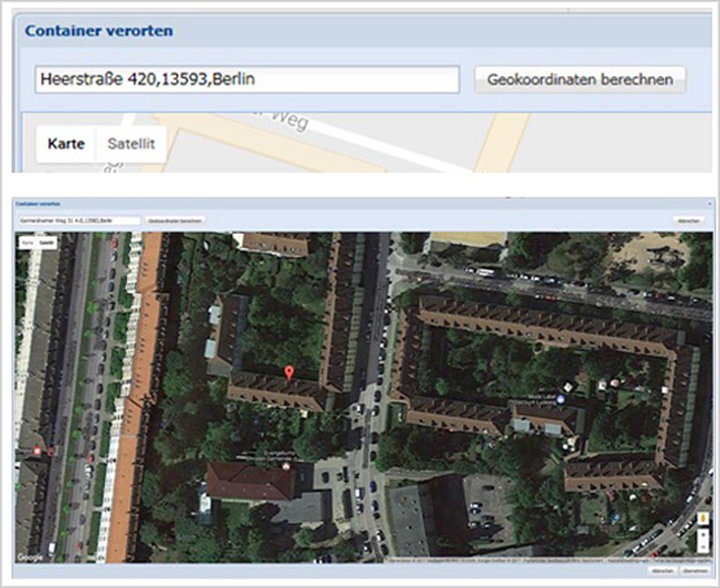This screenshot has width=720, height=588.
Task: Switch to Satellit view in top map
Action: pos(131,144)
